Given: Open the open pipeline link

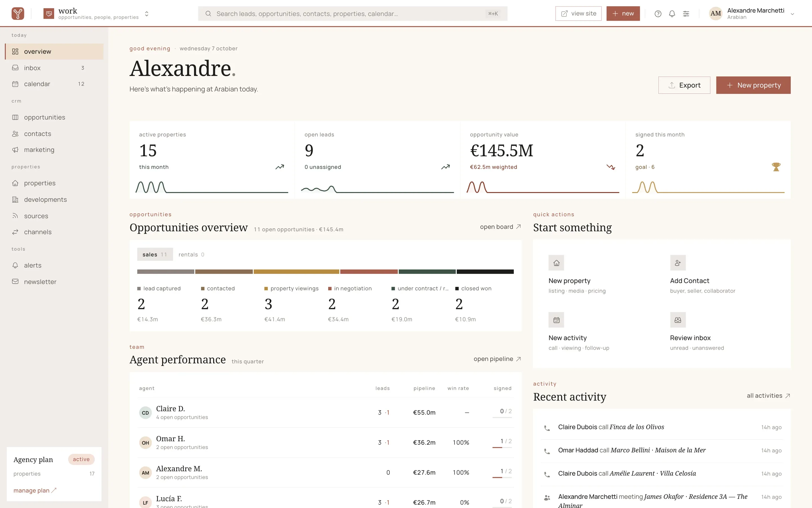Looking at the screenshot, I should [497, 359].
